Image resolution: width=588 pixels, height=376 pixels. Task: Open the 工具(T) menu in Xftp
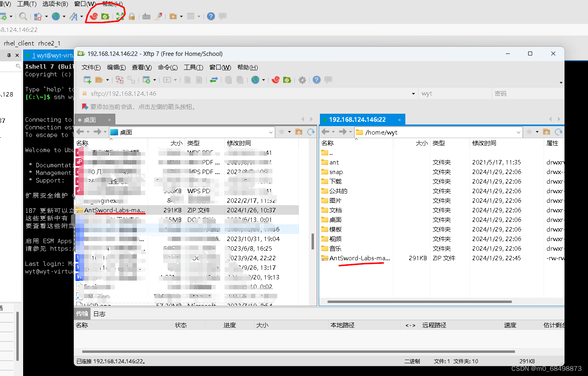point(193,67)
